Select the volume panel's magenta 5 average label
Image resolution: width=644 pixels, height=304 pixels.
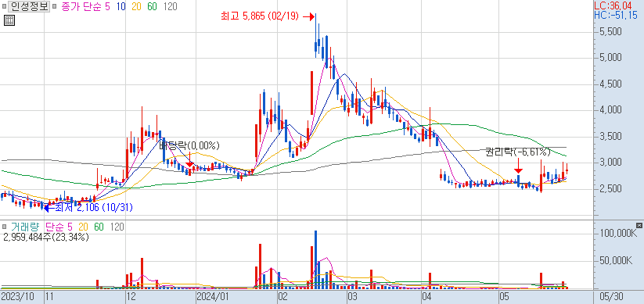70,227
